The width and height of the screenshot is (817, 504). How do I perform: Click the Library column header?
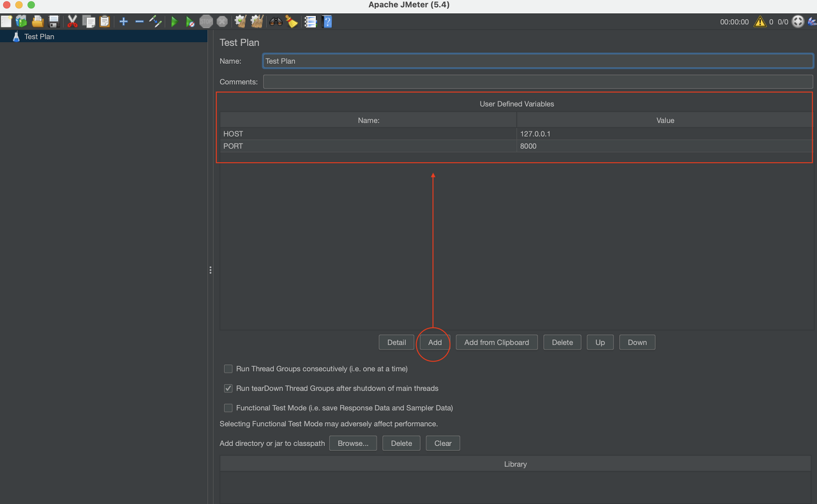pyautogui.click(x=515, y=464)
